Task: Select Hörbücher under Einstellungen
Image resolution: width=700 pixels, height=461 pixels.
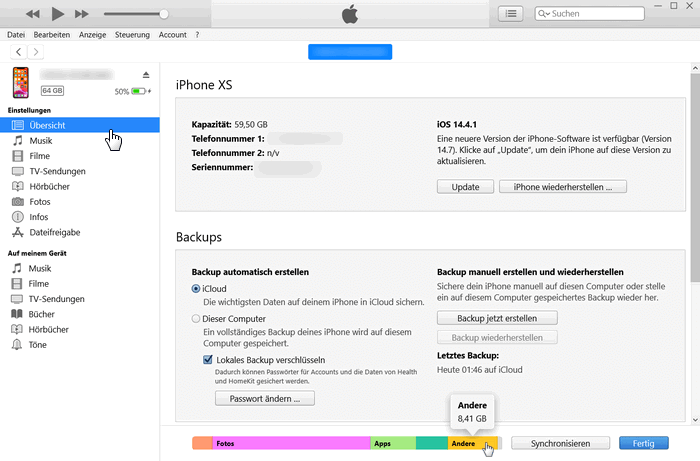Action: (79, 186)
